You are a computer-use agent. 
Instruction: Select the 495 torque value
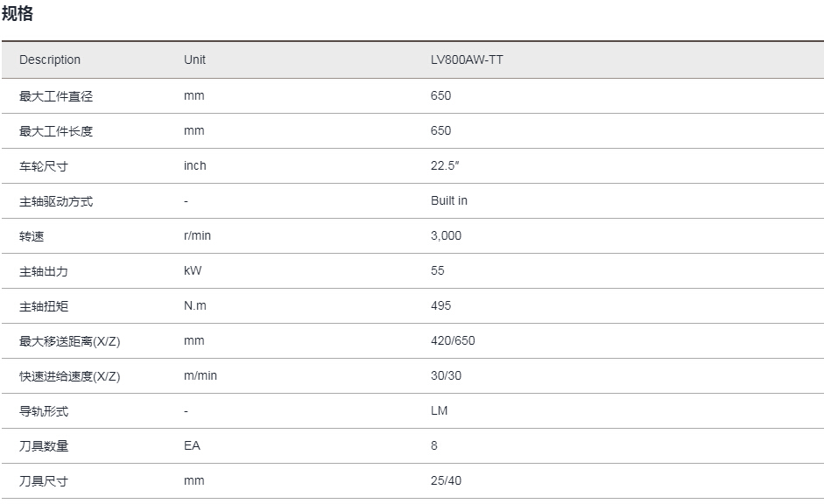point(441,306)
